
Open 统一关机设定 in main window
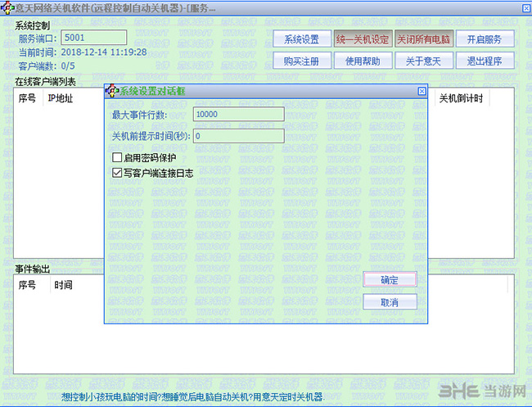coord(363,39)
